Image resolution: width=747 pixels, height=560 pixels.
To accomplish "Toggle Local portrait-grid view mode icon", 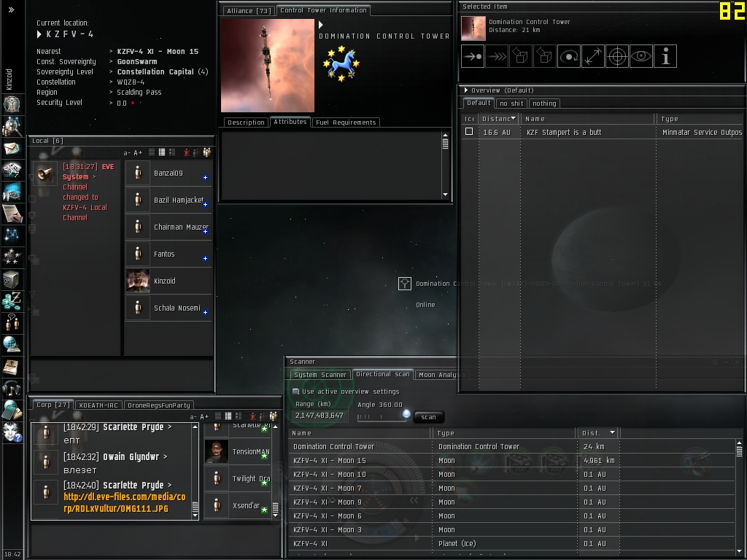I will (172, 152).
